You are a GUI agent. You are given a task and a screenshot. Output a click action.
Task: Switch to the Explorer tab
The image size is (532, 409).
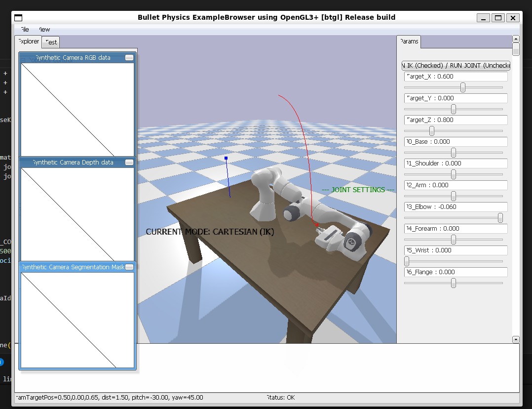point(29,41)
